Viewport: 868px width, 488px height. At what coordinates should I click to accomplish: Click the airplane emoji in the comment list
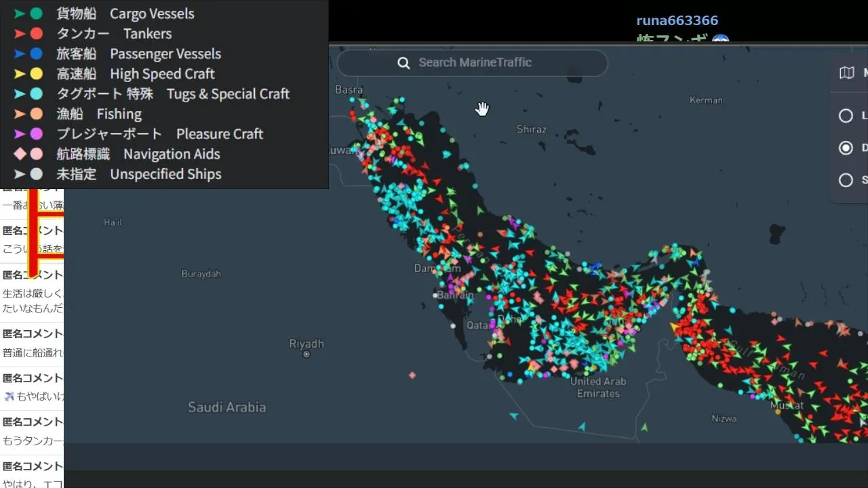[9, 396]
